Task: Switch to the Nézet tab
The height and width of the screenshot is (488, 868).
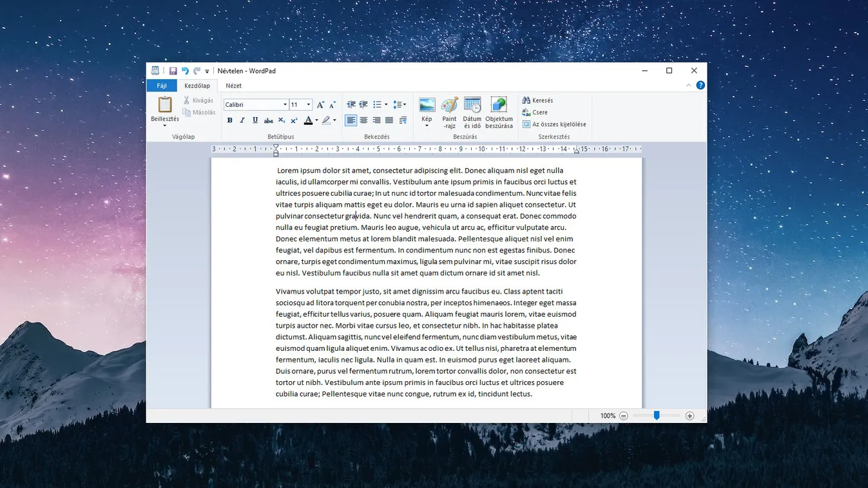Action: pyautogui.click(x=234, y=86)
